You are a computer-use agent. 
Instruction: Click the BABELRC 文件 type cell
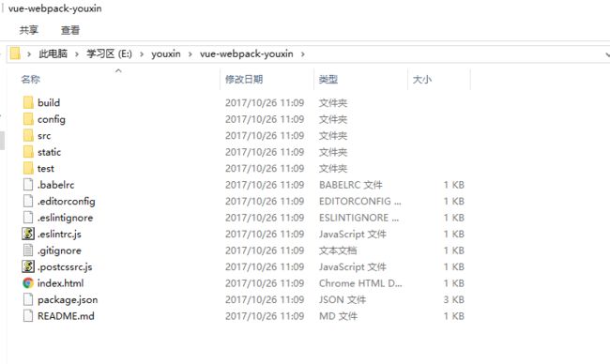351,185
